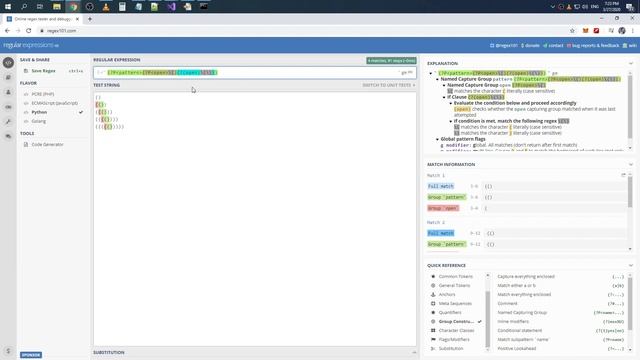The image size is (640, 360).
Task: Collapse Global pattern flags explanation node
Action: [437, 139]
